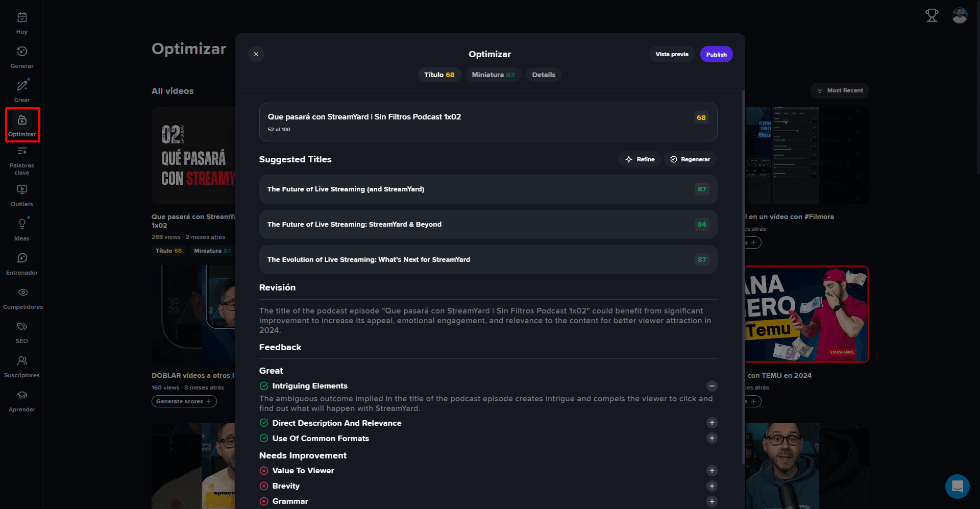Open the Qué pasará con StreamYard thumbnail
Viewport: 980px width, 509px height.
point(193,156)
